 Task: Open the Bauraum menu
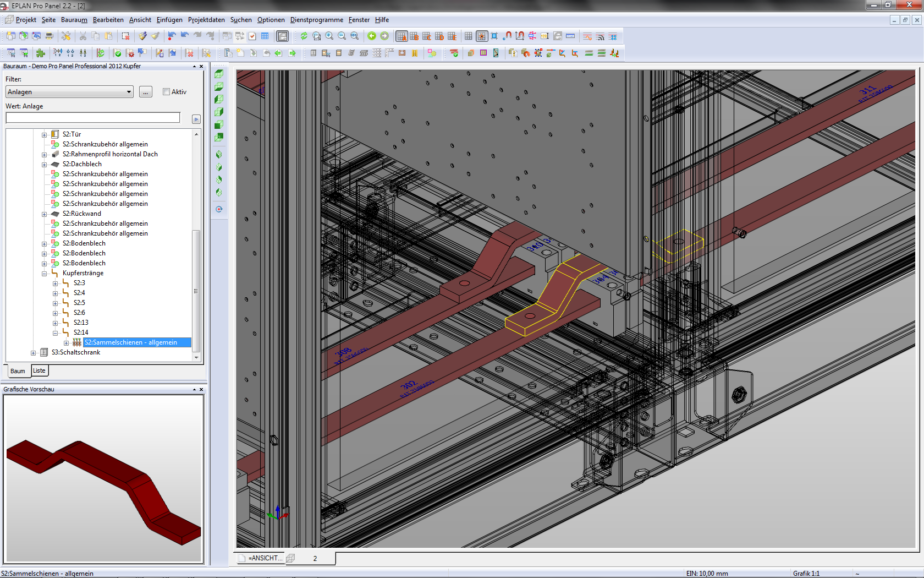(x=74, y=20)
